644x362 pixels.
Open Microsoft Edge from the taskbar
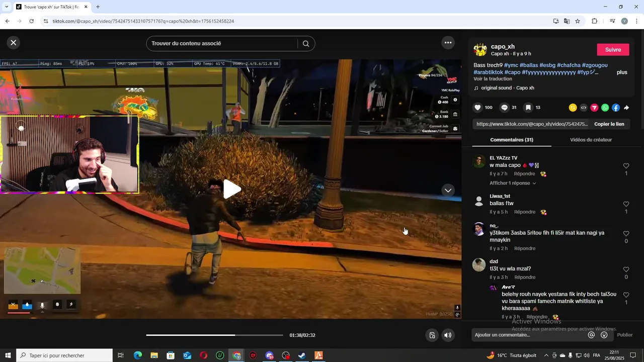click(137, 355)
